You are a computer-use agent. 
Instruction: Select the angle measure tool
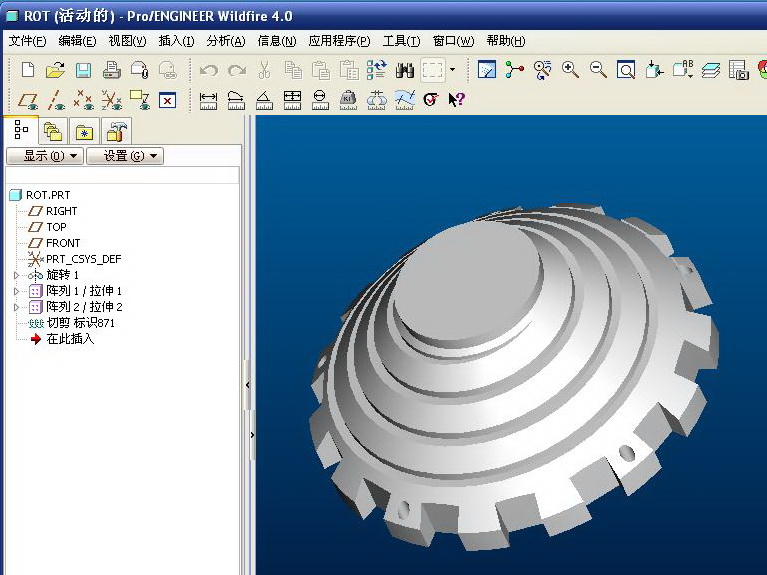tap(264, 100)
